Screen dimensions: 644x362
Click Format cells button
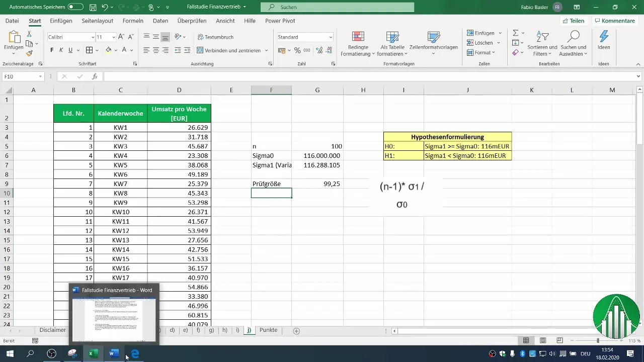481,52
